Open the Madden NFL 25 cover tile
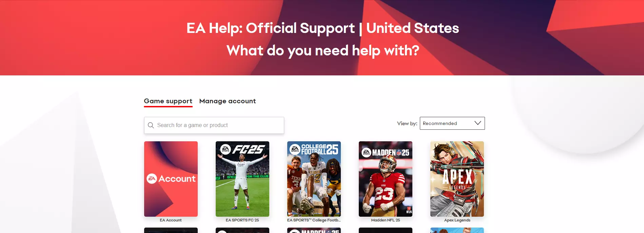Screen dimensions: 644x233 (x=386, y=179)
